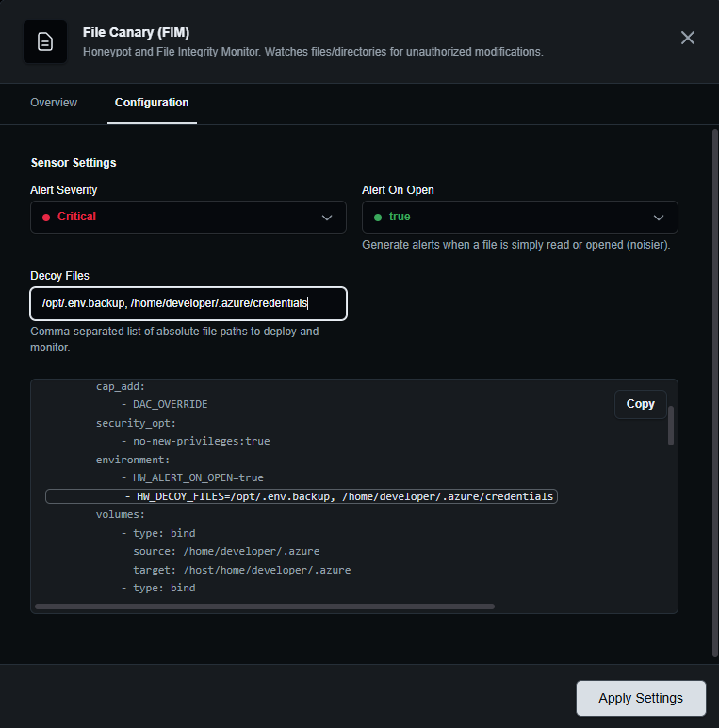Click the HW_ALERT_ON_OPEN=true line

[x=192, y=477]
